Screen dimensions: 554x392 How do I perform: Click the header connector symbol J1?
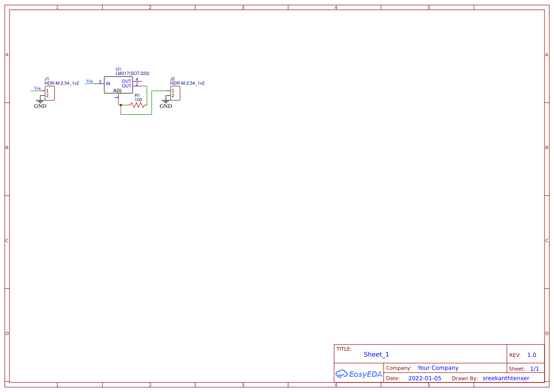(x=50, y=93)
